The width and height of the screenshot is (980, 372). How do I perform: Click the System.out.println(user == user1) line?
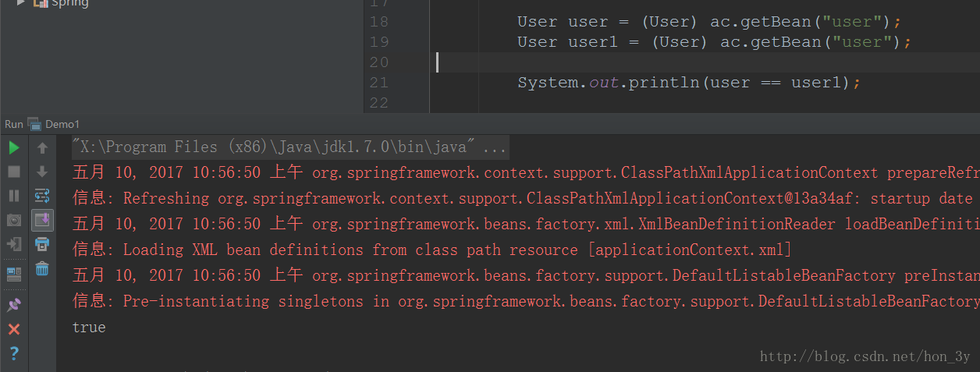689,83
